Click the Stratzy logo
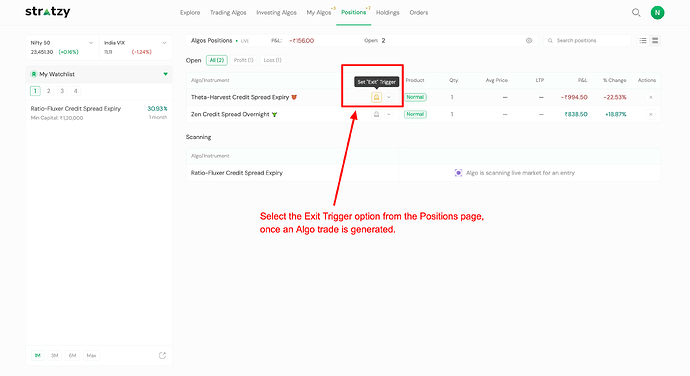690x376 pixels. click(x=48, y=12)
